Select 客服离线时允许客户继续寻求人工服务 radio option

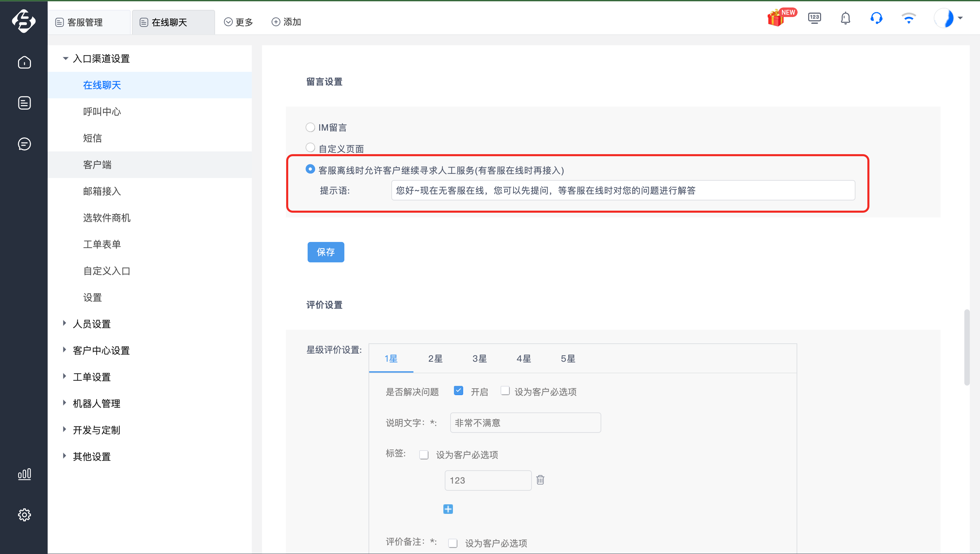tap(310, 169)
